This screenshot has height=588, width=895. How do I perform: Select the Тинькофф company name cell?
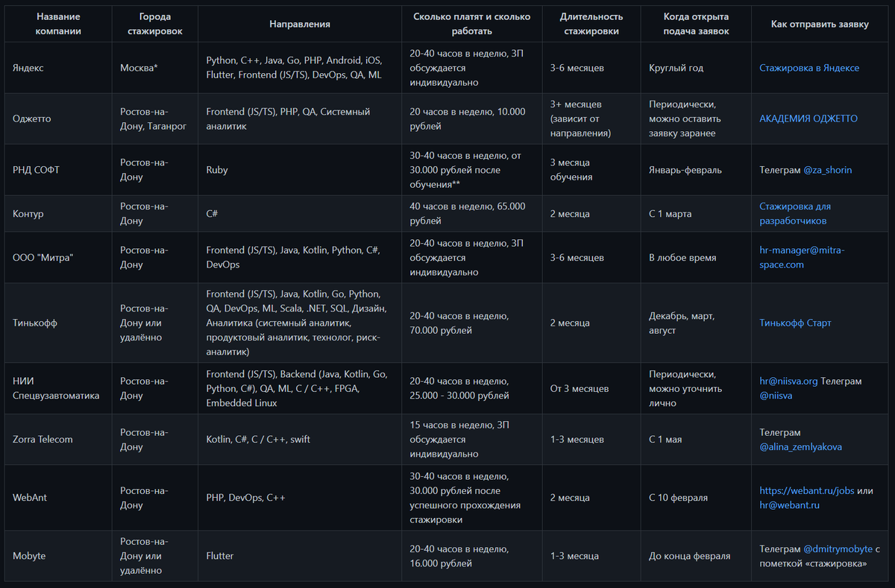(58, 323)
